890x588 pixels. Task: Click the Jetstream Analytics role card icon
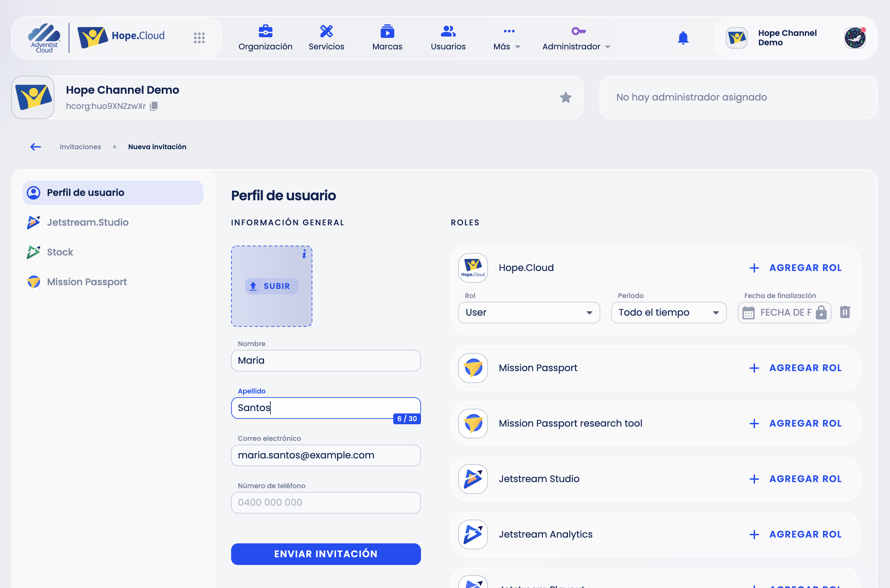[473, 534]
